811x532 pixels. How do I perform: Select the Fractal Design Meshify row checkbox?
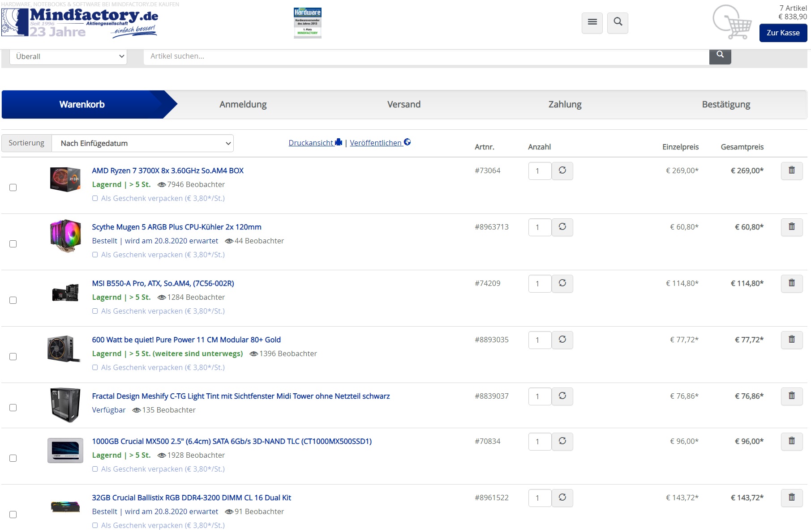click(x=13, y=408)
